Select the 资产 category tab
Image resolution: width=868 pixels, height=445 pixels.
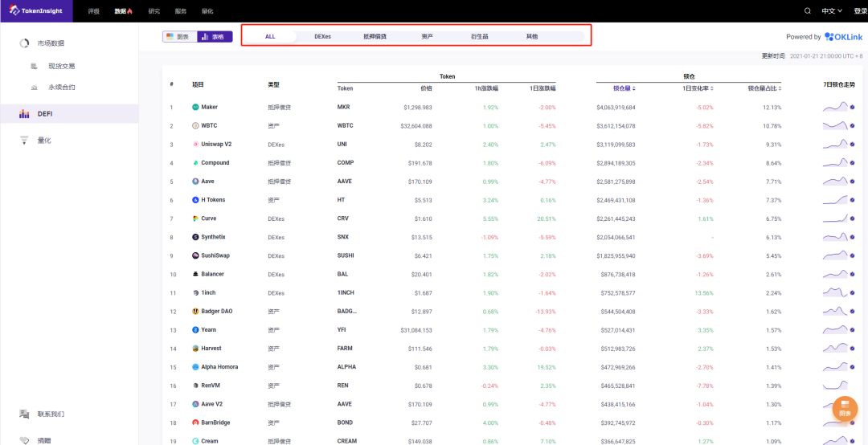427,36
